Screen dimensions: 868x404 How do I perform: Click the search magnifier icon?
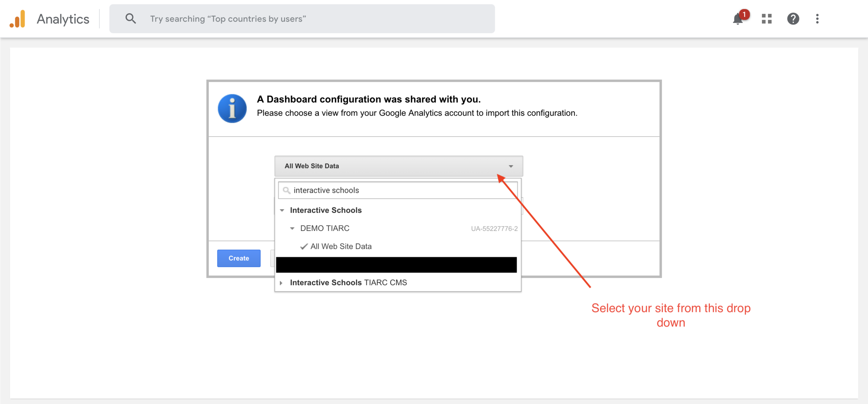pos(131,18)
